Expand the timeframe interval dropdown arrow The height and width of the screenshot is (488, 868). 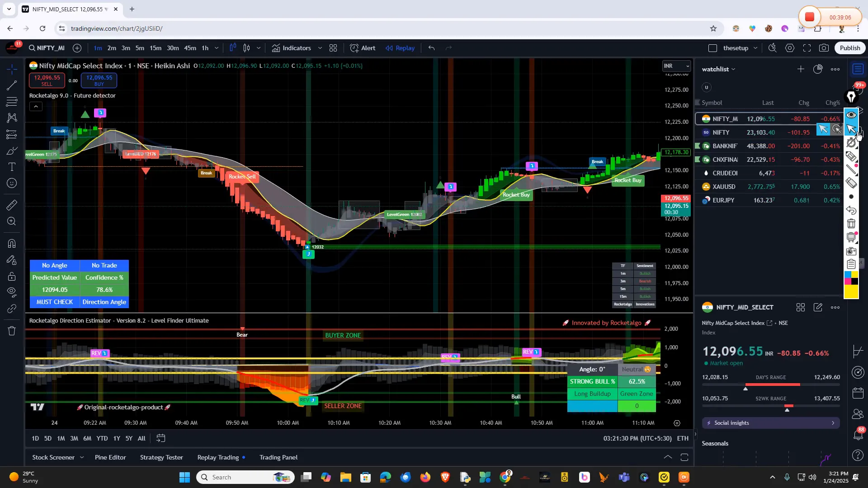217,48
